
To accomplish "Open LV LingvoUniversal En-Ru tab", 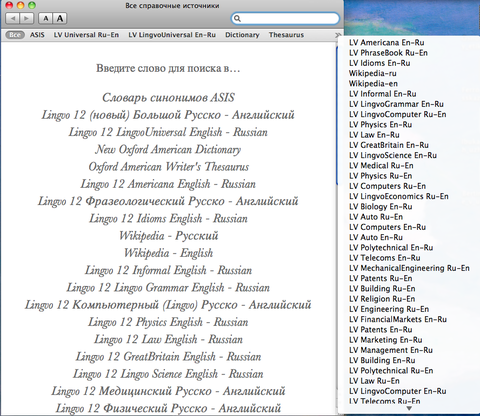I will click(172, 35).
